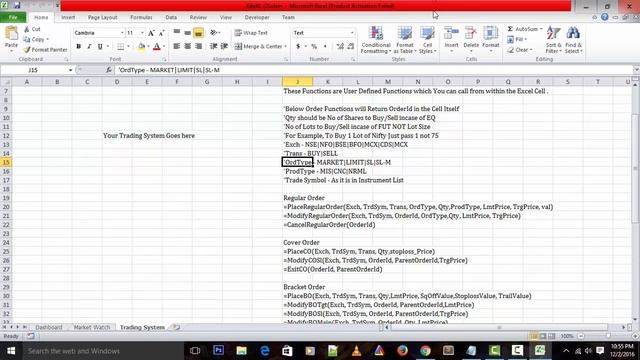The width and height of the screenshot is (640, 360).
Task: Open Chrome from the taskbar
Action: [x=425, y=351]
